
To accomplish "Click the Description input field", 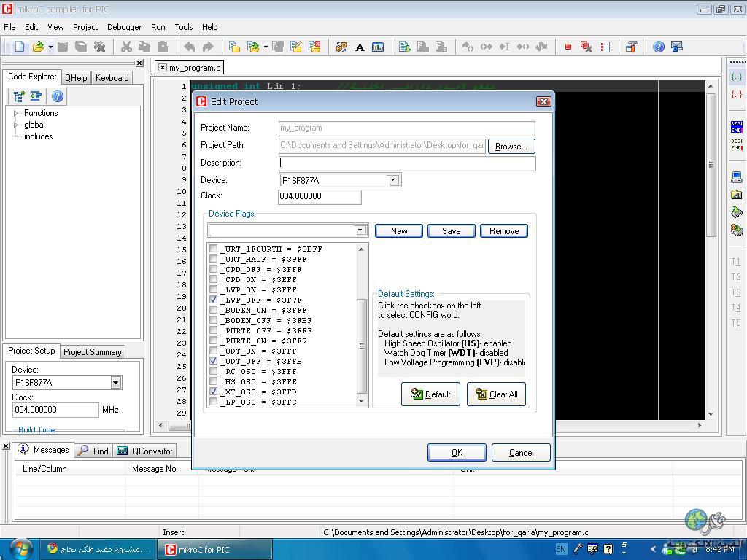I will (x=407, y=163).
